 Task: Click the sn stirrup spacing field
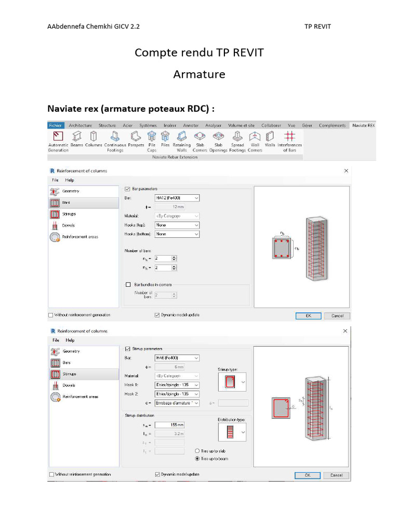pyautogui.click(x=170, y=425)
